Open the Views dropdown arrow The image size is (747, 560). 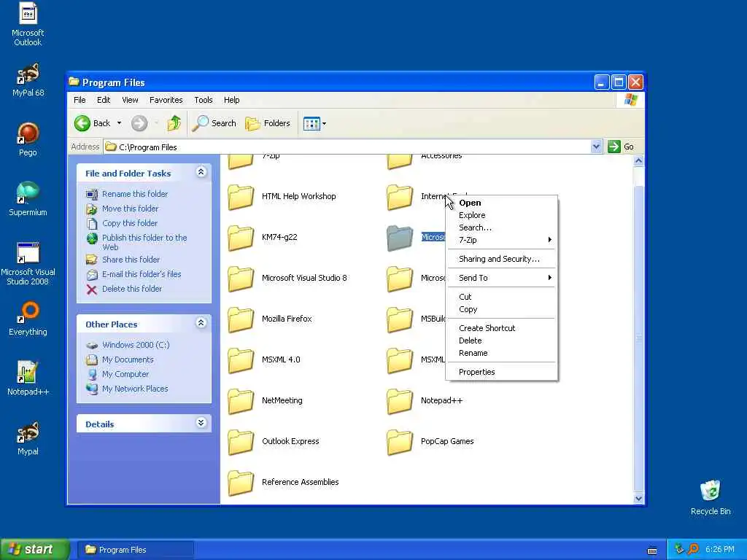pos(325,124)
